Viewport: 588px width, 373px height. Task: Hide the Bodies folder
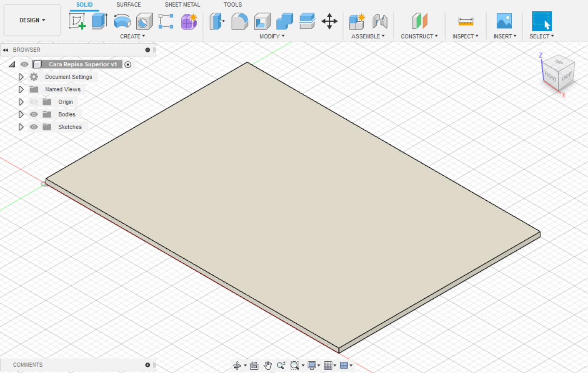click(x=34, y=114)
